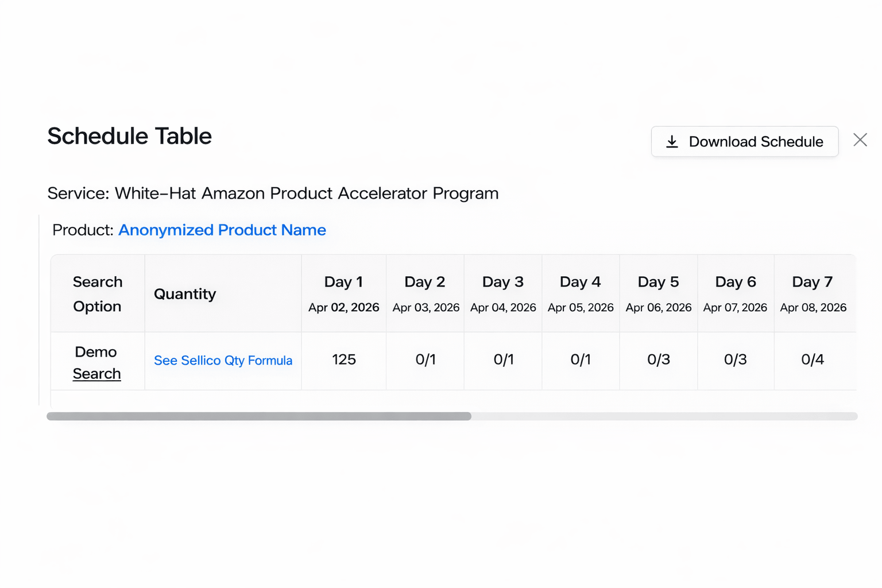The height and width of the screenshot is (588, 882).
Task: Close the Schedule Table dialog
Action: (860, 140)
